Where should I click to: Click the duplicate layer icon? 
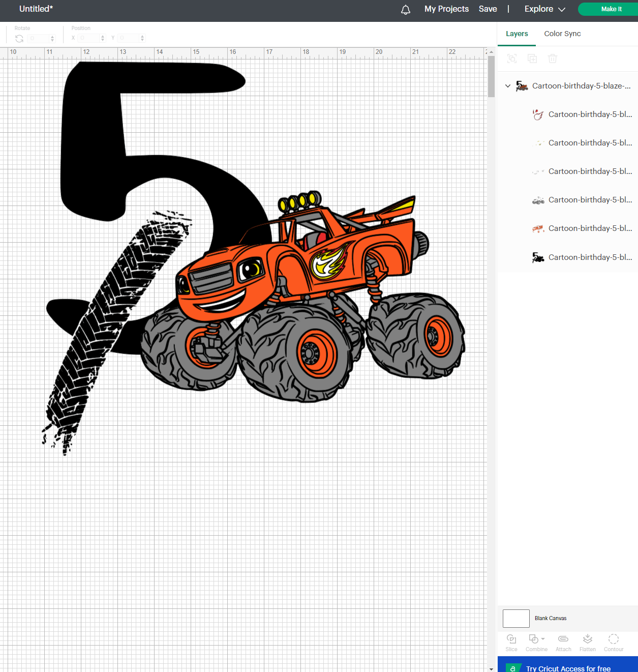point(532,59)
